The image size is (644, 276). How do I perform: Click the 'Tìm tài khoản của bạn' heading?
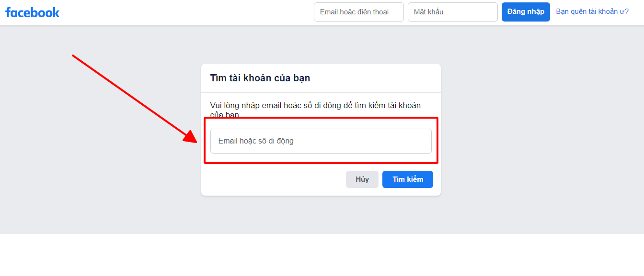260,78
